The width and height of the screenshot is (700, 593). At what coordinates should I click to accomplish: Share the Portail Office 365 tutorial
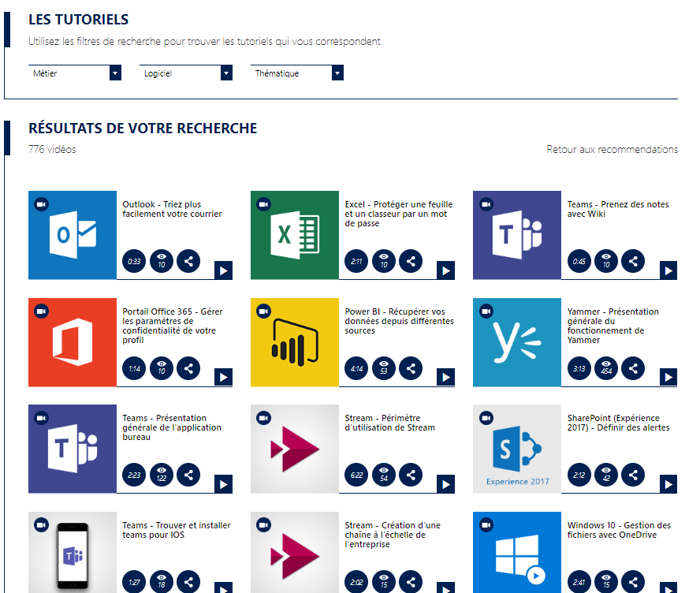pyautogui.click(x=188, y=368)
